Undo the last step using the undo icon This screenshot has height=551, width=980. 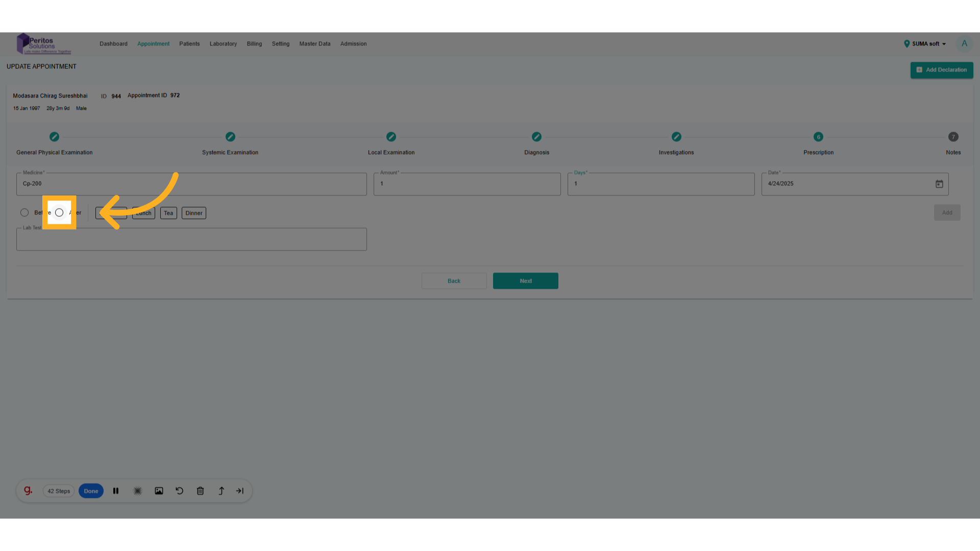pos(179,491)
